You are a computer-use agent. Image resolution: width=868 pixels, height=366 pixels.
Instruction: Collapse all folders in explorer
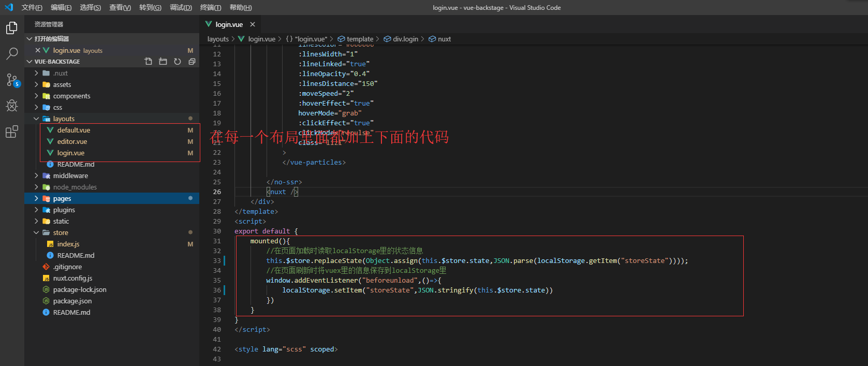(192, 62)
